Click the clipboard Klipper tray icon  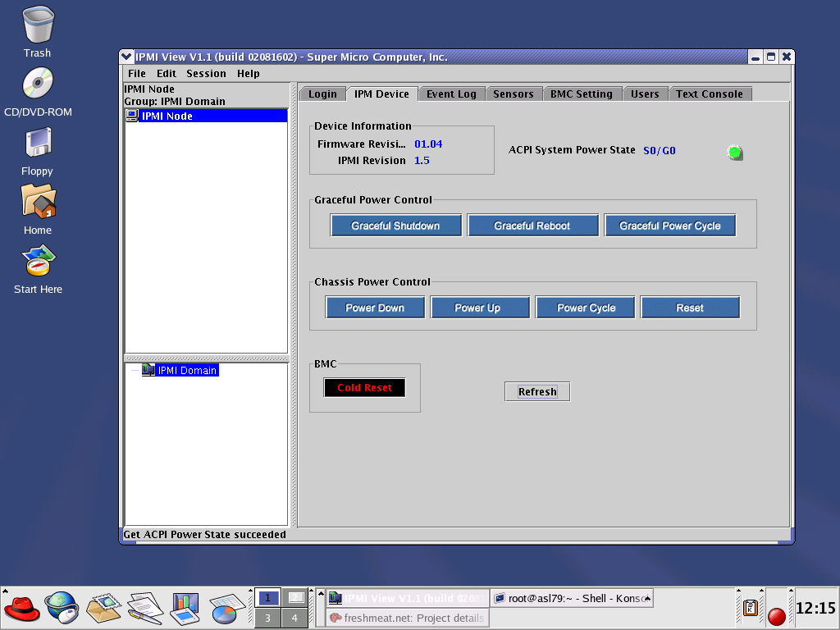(x=750, y=608)
